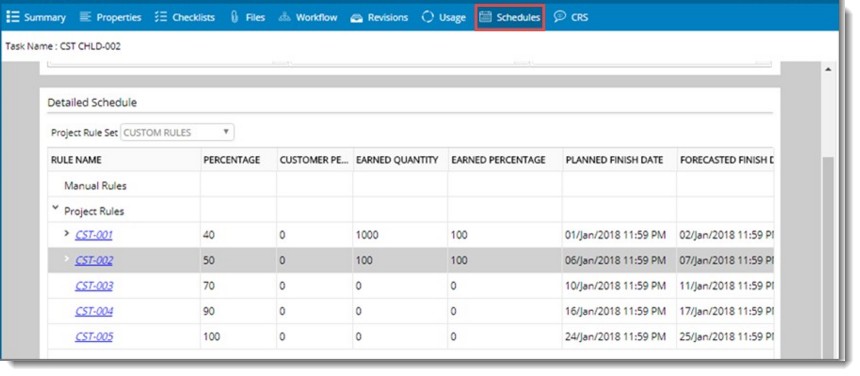
Task: Click the Checklists icon
Action: 161,17
